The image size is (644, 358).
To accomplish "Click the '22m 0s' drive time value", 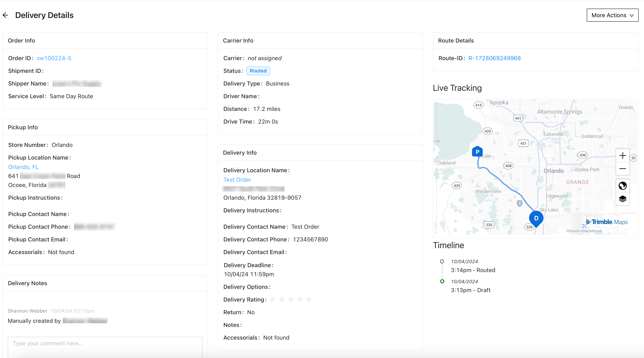I will (x=268, y=122).
